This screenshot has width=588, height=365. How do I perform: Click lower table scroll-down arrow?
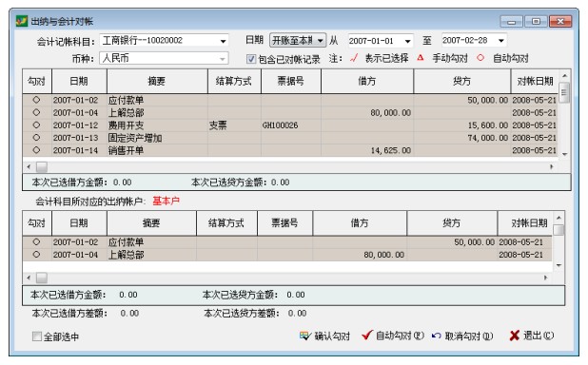[x=559, y=265]
